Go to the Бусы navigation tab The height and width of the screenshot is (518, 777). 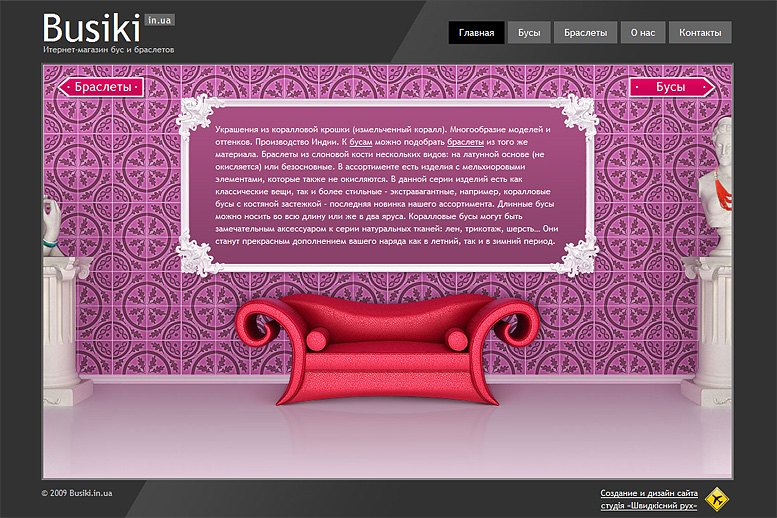click(529, 32)
